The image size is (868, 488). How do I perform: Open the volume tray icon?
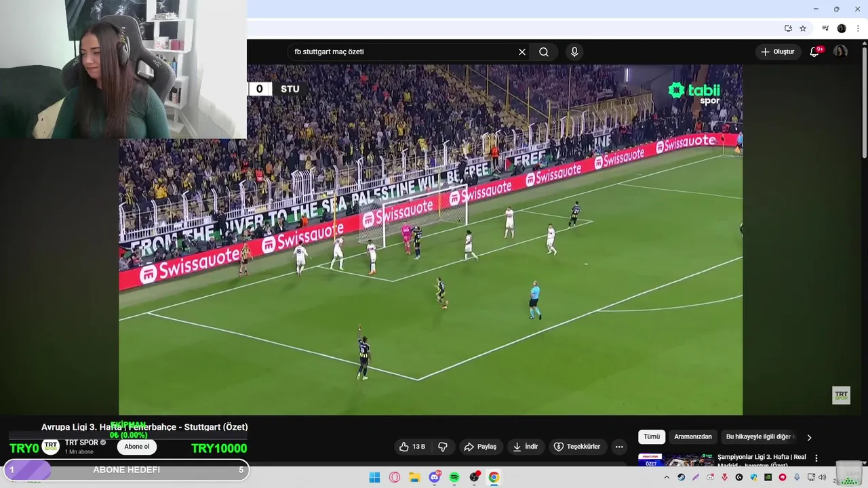[823, 477]
